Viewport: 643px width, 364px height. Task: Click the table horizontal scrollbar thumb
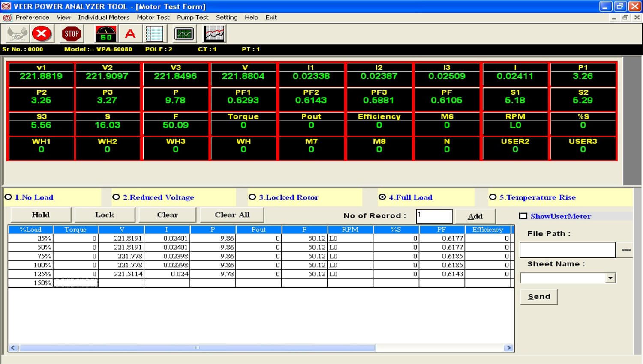point(197,348)
